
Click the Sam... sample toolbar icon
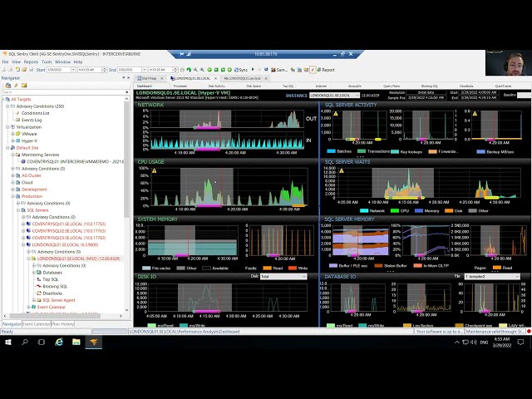tap(279, 70)
